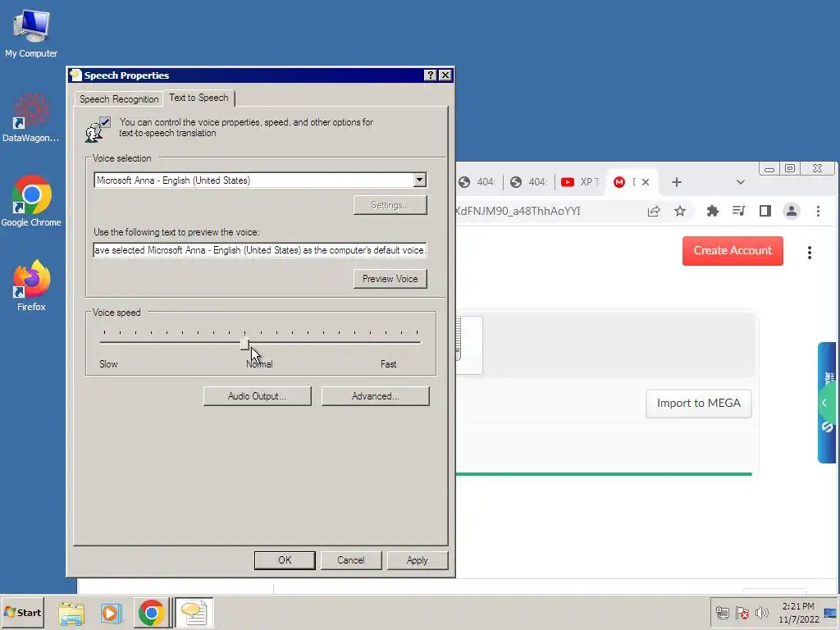Launch Firefox from desktop icon
840x630 pixels.
(x=31, y=285)
